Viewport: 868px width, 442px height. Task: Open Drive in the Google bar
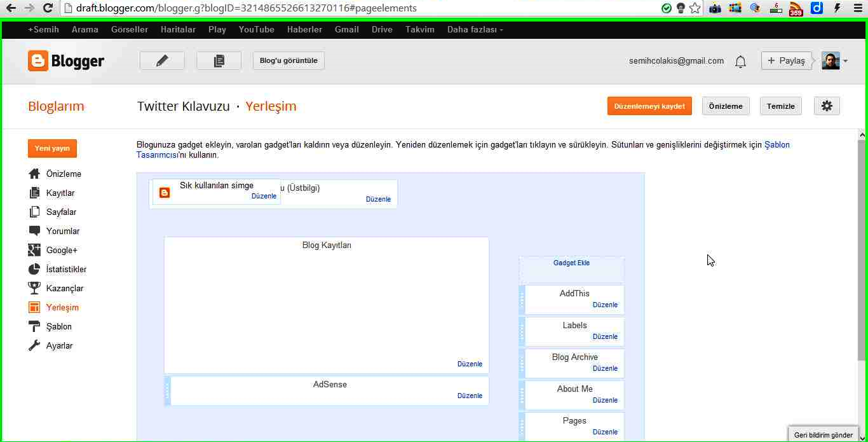click(382, 29)
